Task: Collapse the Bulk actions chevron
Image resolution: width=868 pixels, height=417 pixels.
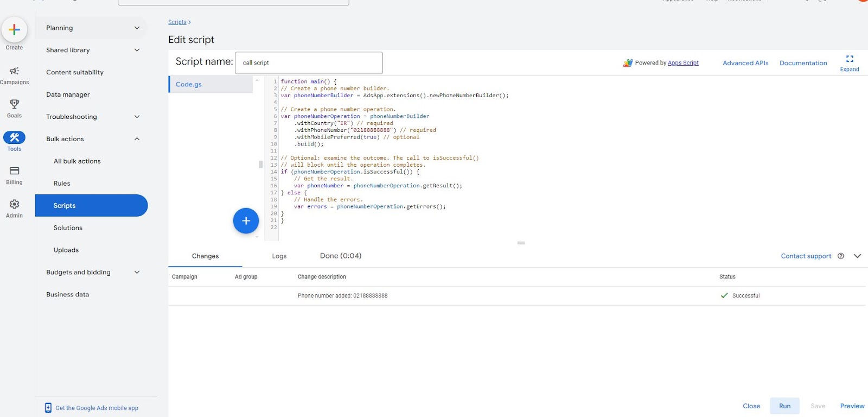Action: click(137, 139)
